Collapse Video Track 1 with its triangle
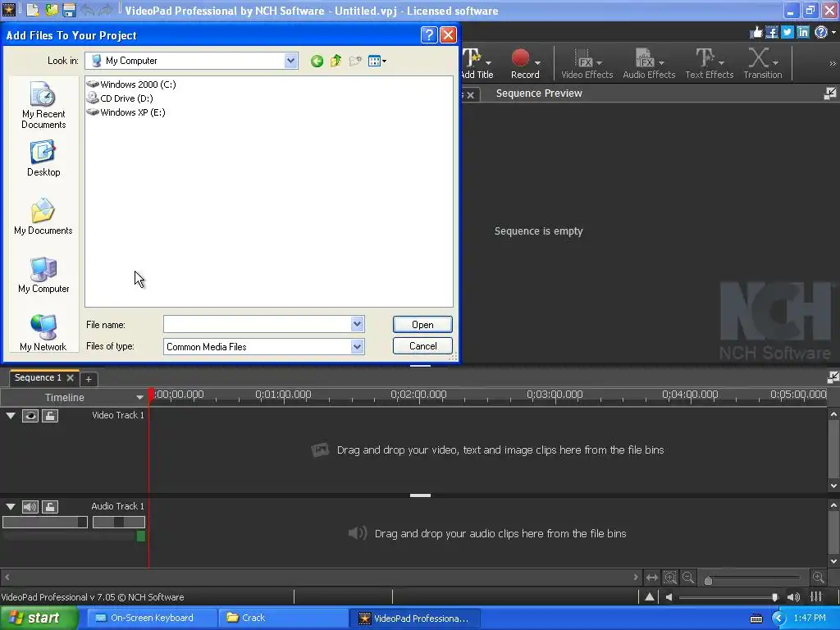Image resolution: width=840 pixels, height=630 pixels. (x=10, y=416)
